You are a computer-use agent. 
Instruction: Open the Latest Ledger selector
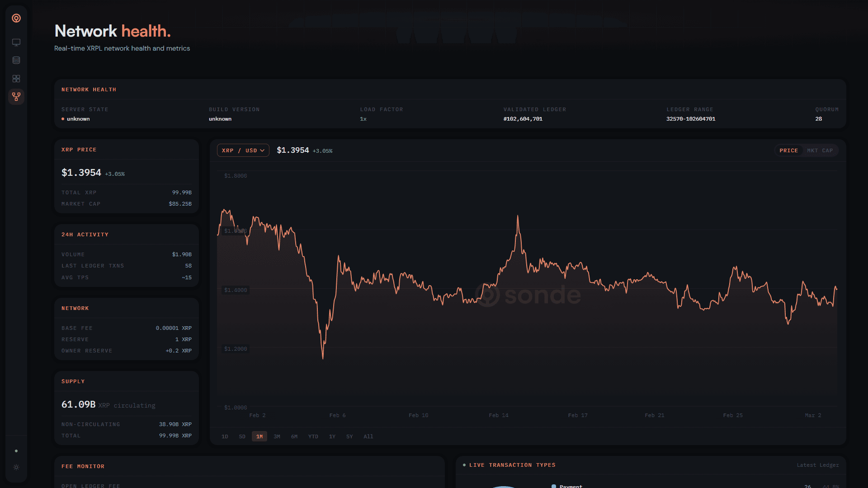tap(818, 465)
